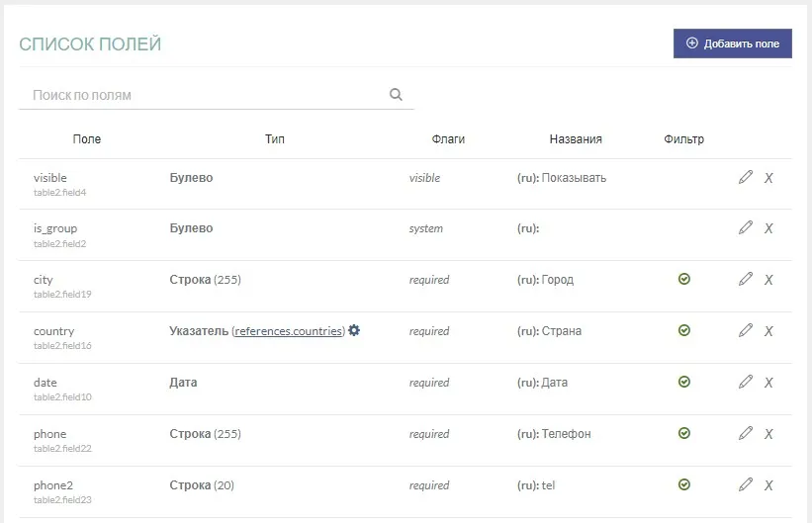Toggle the filter checkmark for date field
Image resolution: width=812 pixels, height=523 pixels.
pos(684,383)
